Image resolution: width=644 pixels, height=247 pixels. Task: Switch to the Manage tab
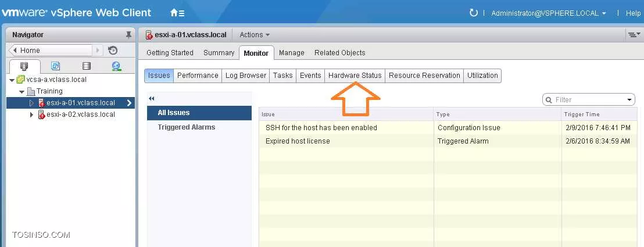coord(292,53)
